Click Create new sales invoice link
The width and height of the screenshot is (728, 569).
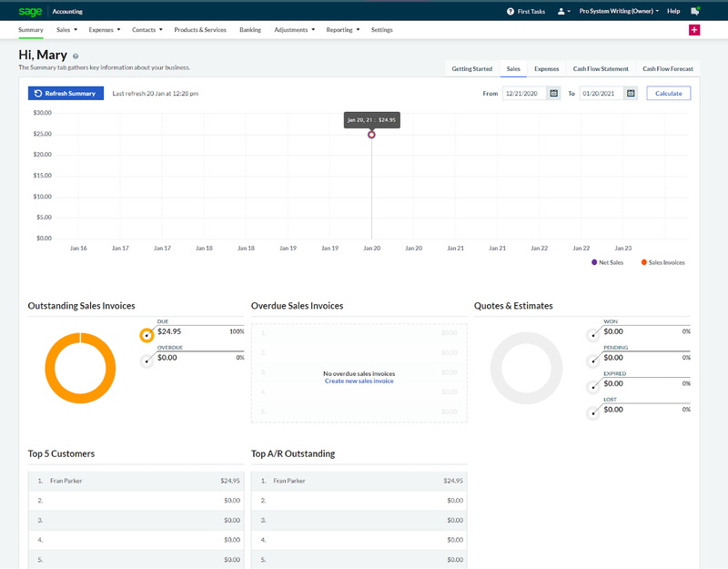[x=359, y=381]
